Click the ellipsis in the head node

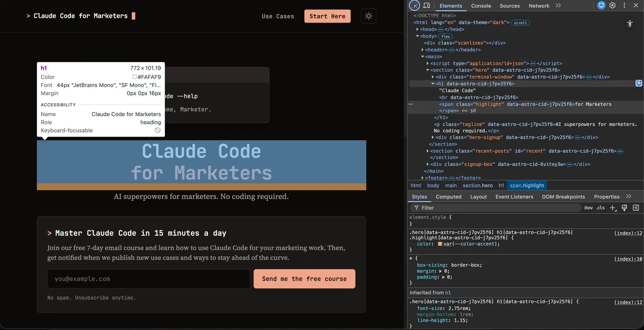(441, 29)
